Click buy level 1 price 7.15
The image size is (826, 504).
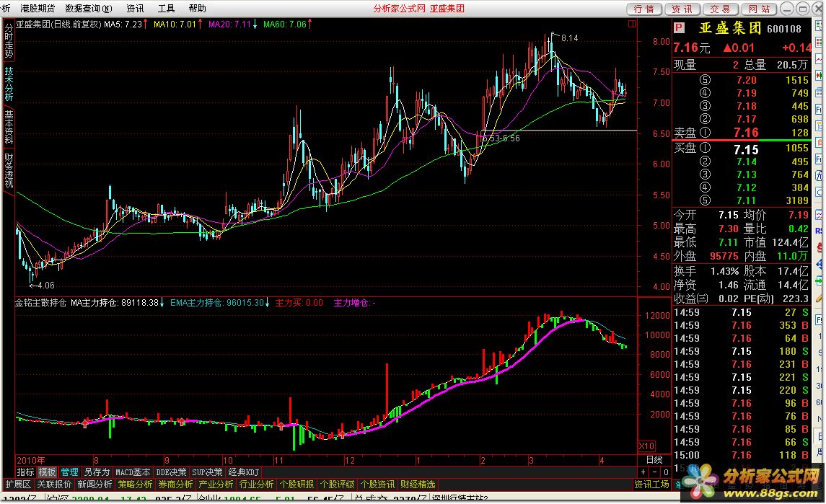[746, 149]
